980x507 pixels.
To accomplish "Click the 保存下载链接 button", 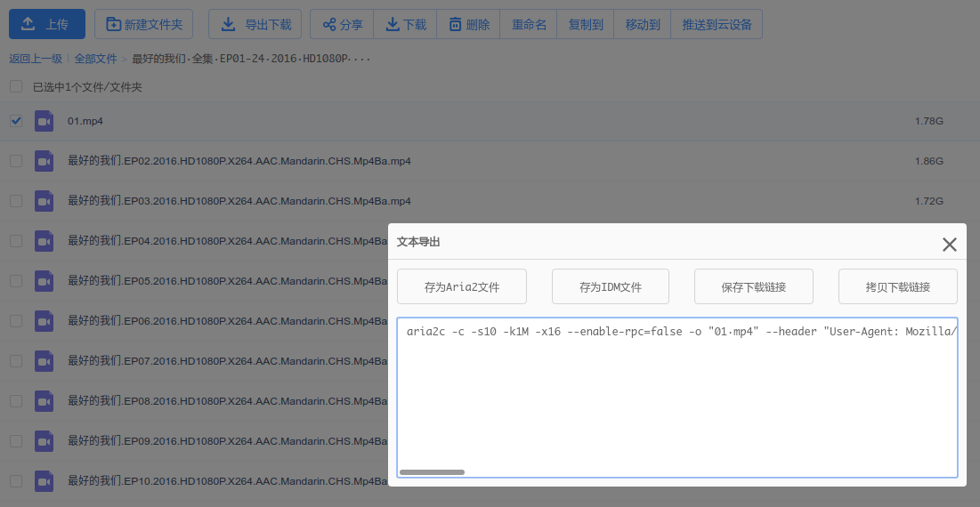I will pyautogui.click(x=754, y=286).
